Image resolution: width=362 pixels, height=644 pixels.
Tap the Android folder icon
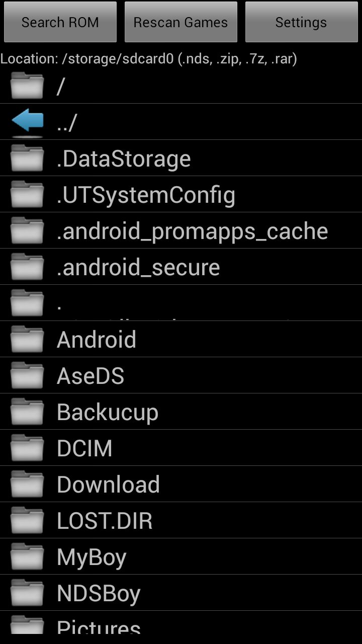(x=27, y=340)
